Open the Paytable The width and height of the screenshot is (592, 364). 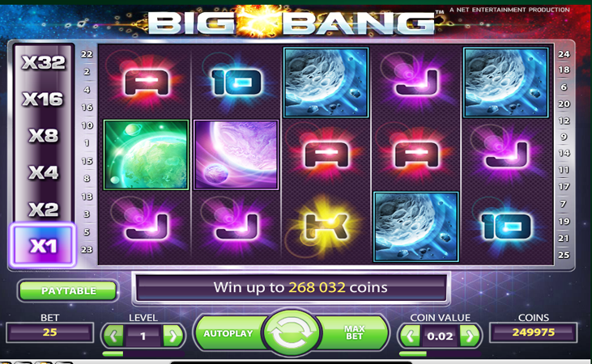(x=68, y=291)
